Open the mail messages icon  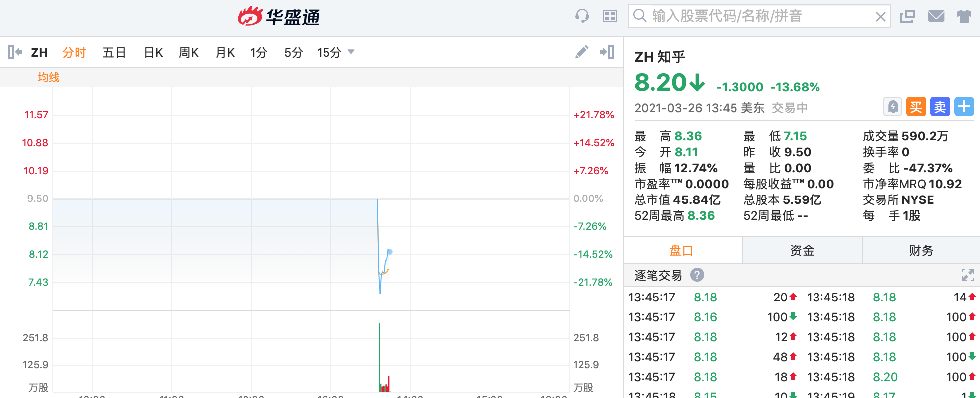coord(936,16)
